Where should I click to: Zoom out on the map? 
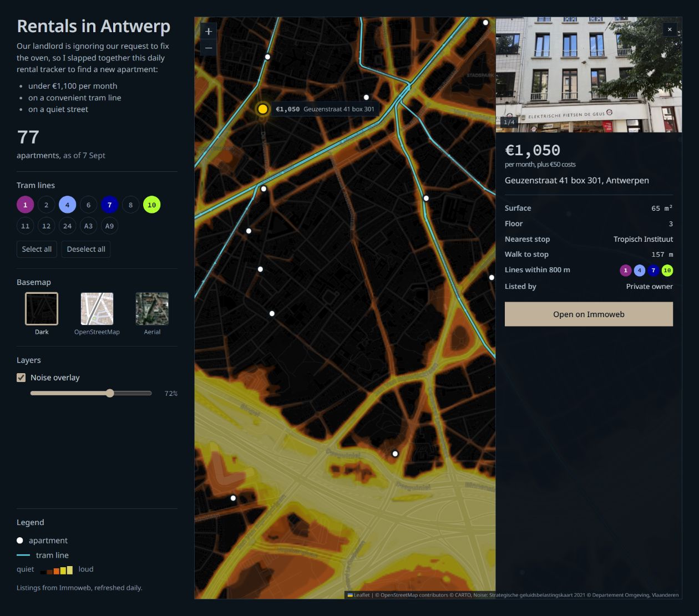(209, 48)
